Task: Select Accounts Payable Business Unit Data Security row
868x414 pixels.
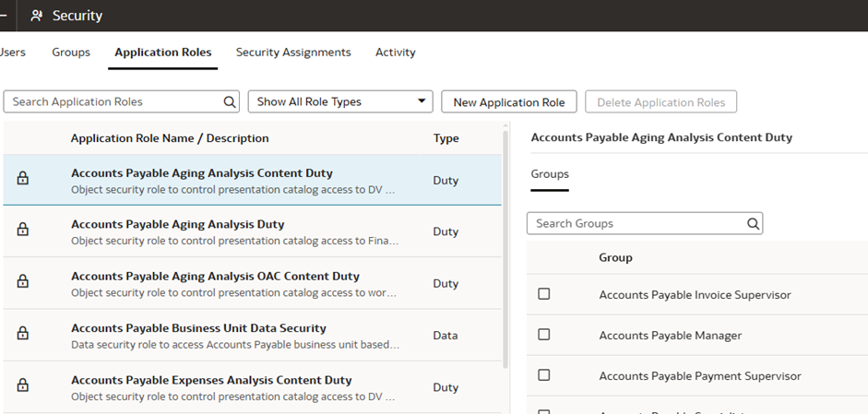Action: click(235, 335)
